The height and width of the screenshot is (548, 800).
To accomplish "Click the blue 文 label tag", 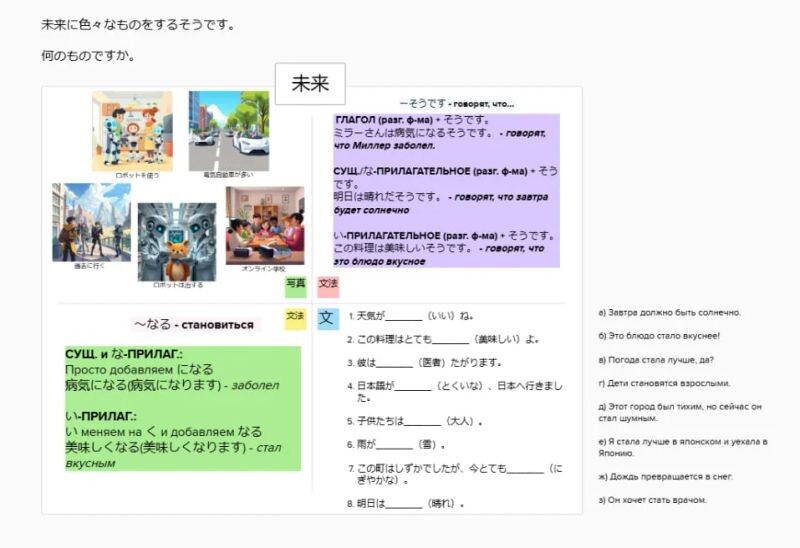I will (327, 318).
